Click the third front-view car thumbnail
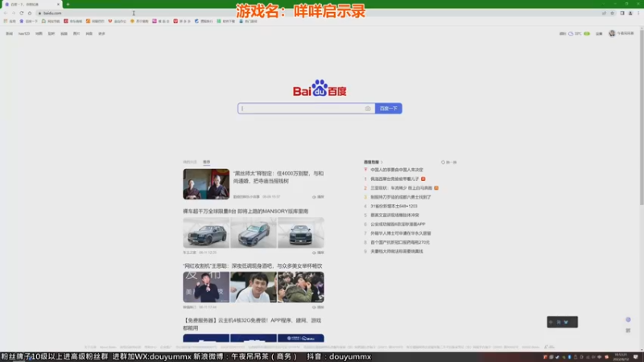Screen dimensions: 644x362 coord(300,232)
